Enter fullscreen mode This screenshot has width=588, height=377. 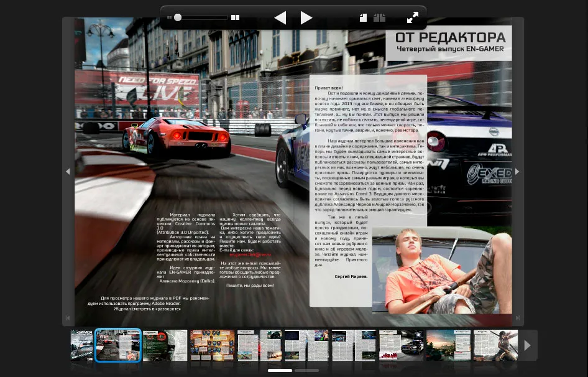(x=413, y=18)
